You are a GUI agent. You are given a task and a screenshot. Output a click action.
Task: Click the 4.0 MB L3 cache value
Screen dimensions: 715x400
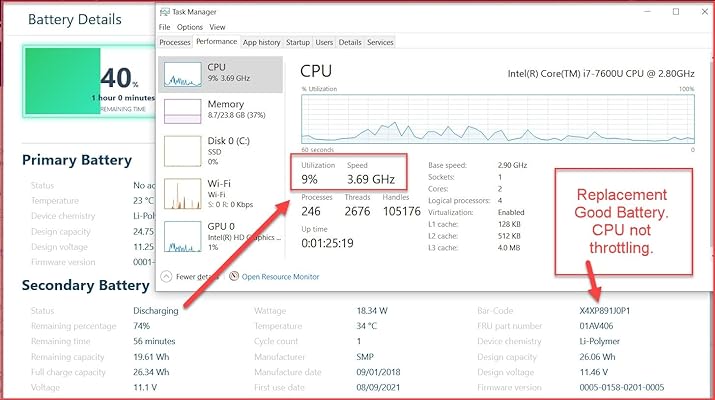click(x=508, y=248)
